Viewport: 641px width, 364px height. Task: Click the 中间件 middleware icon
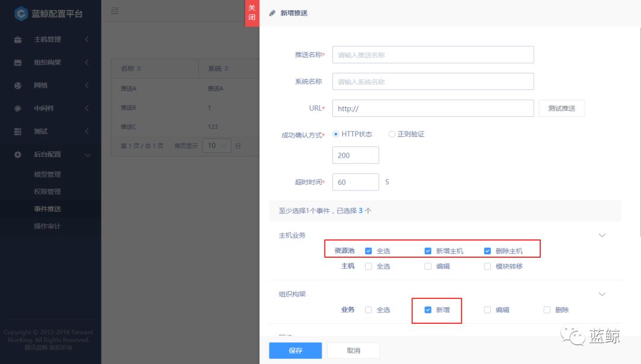17,108
